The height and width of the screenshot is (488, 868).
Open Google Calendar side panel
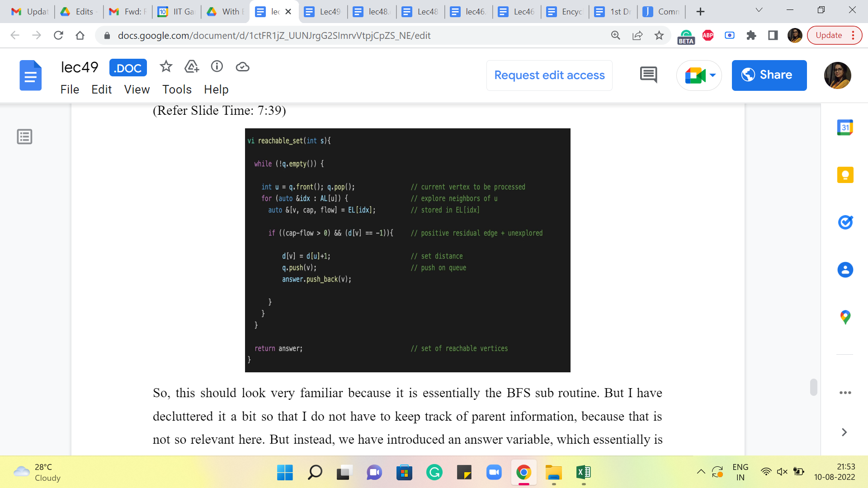click(x=845, y=128)
